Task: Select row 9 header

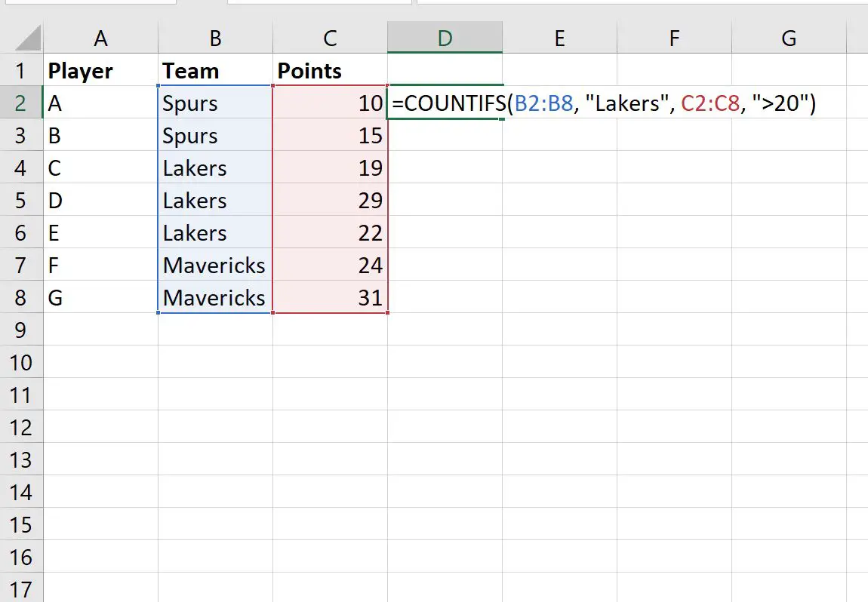Action: click(21, 330)
